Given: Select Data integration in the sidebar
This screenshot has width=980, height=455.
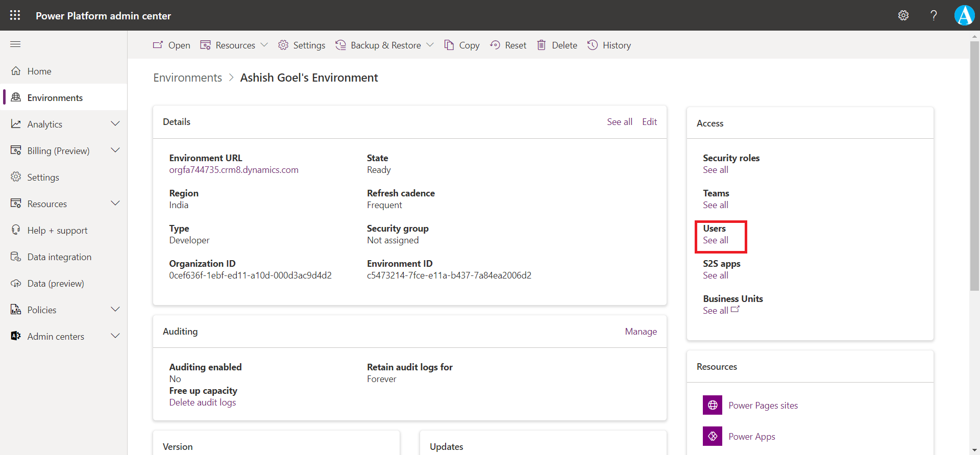Looking at the screenshot, I should coord(59,257).
